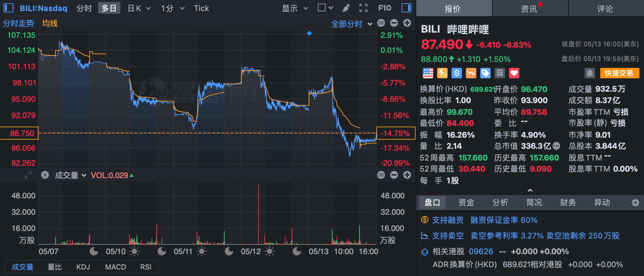Select the 盘口 order book tab

pyautogui.click(x=432, y=203)
